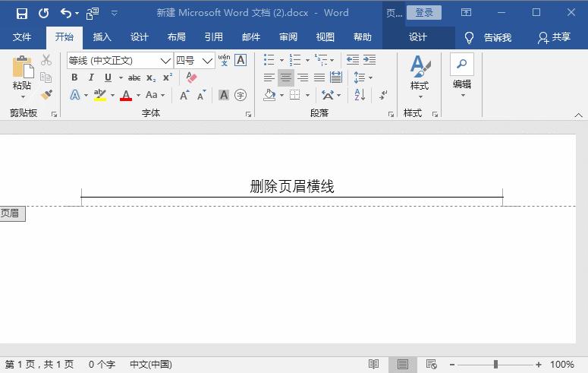This screenshot has width=588, height=373.
Task: Align text left
Action: point(269,77)
